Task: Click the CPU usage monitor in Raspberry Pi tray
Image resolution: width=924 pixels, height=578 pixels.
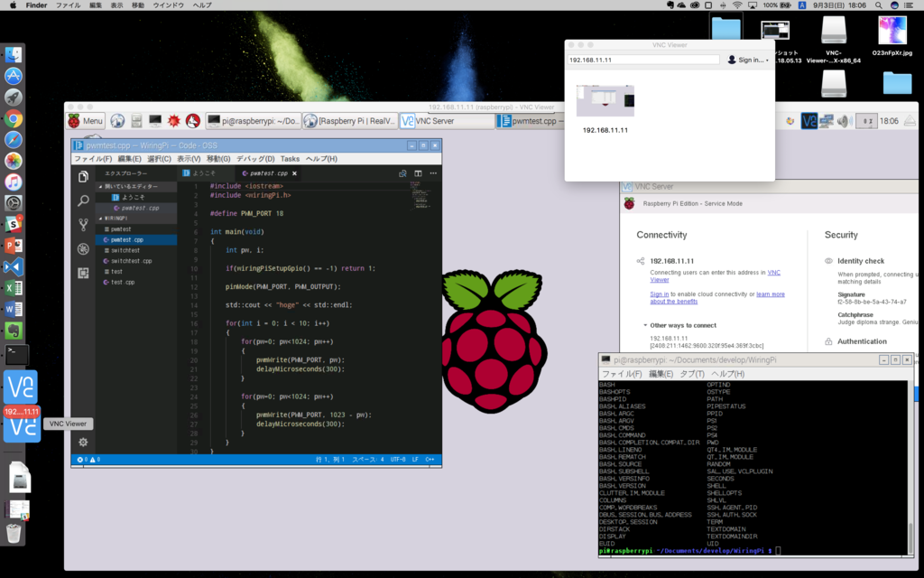Action: click(867, 121)
